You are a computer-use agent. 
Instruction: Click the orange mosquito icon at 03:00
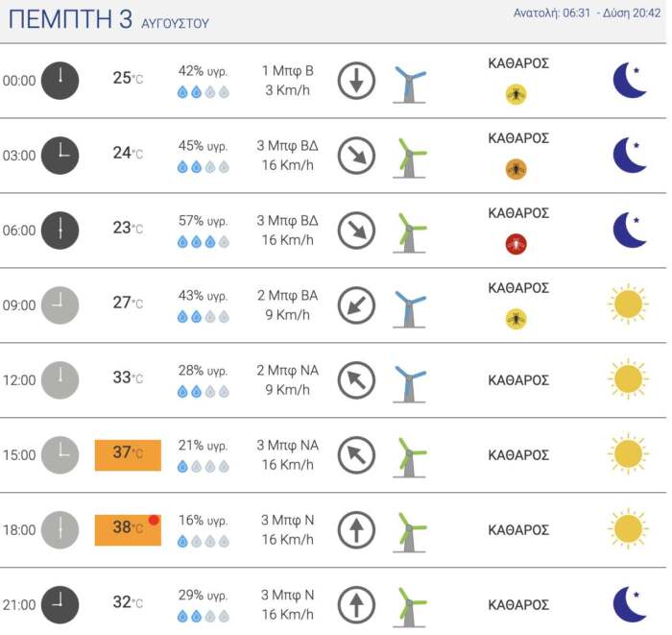516,169
